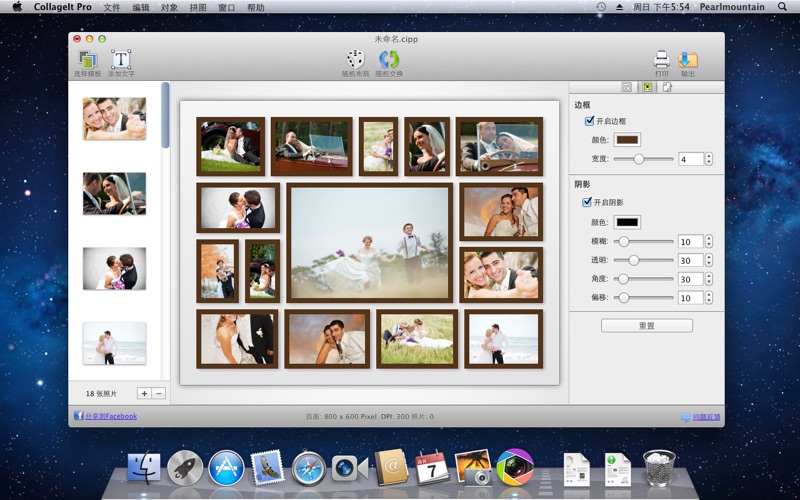Click the 输出 export icon
Image resolution: width=800 pixels, height=500 pixels.
click(x=688, y=60)
